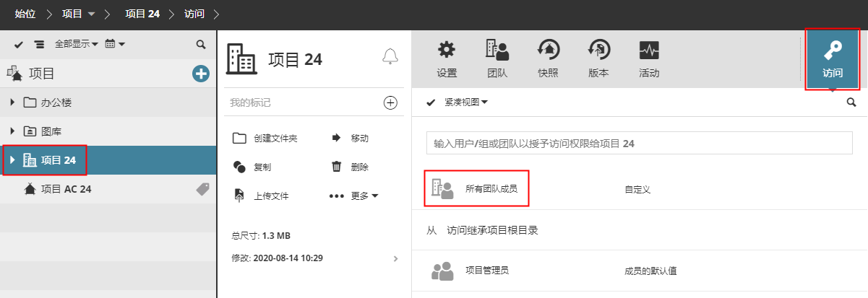
Task: Click 创建文件夹 action
Action: [265, 138]
